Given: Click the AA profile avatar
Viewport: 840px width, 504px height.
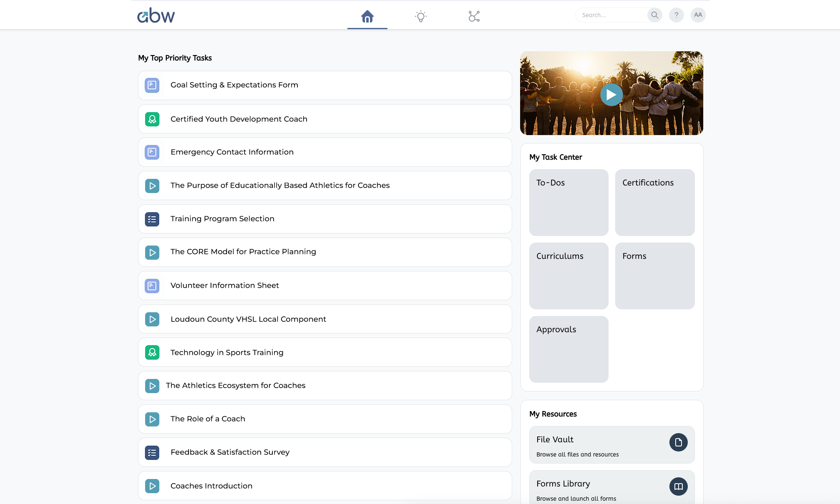Looking at the screenshot, I should [698, 15].
